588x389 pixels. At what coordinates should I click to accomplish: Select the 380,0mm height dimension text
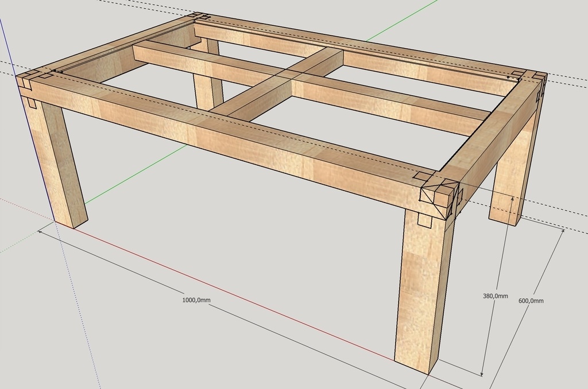[495, 296]
